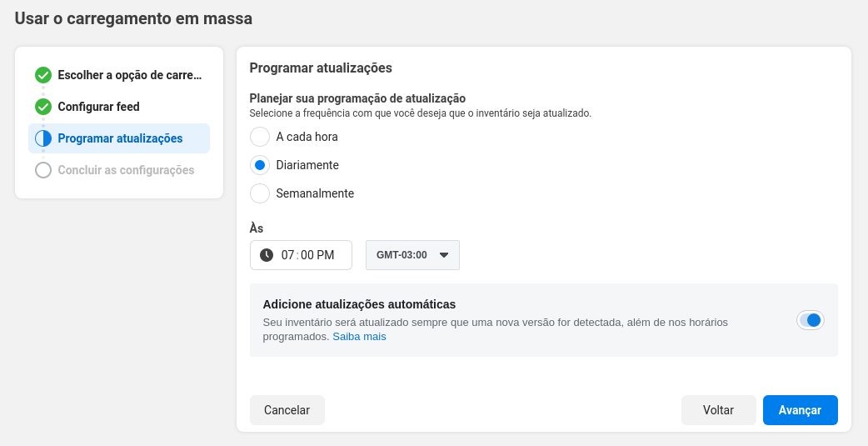This screenshot has width=868, height=446.
Task: Click the Avançar button
Action: click(x=800, y=410)
